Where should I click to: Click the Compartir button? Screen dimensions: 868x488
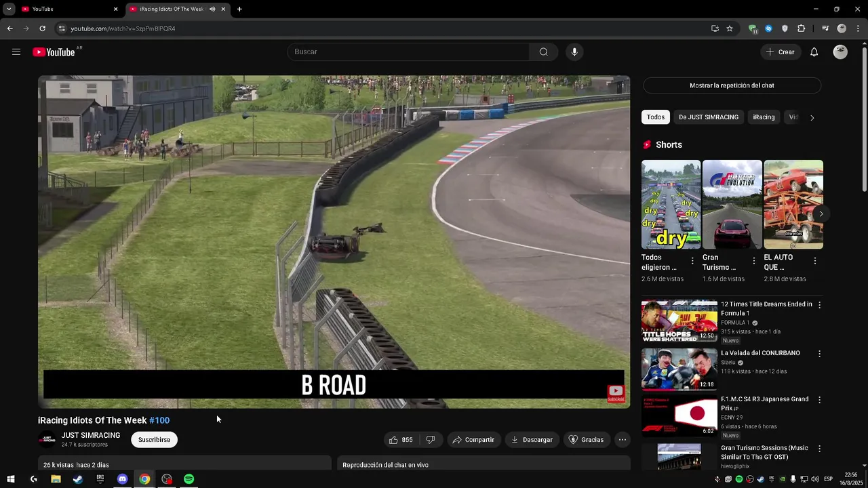point(473,440)
